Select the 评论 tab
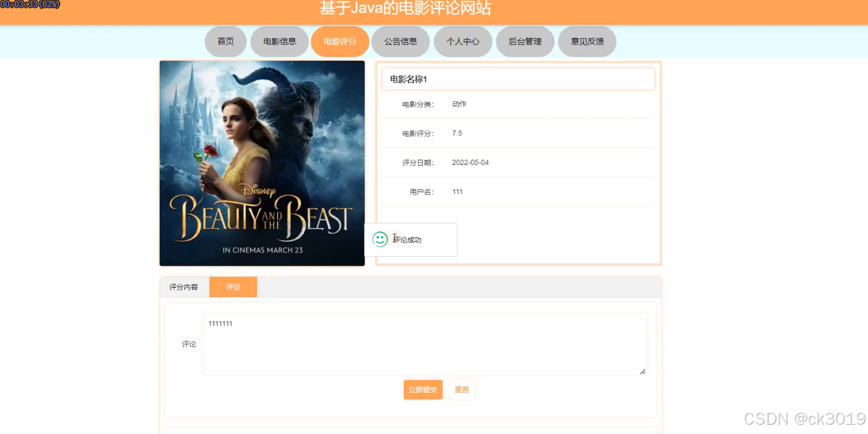Screen dimensions: 868x434 click(233, 287)
